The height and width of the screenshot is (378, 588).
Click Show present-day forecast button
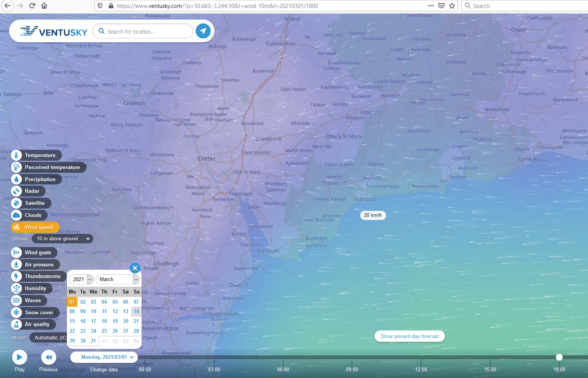pos(409,336)
